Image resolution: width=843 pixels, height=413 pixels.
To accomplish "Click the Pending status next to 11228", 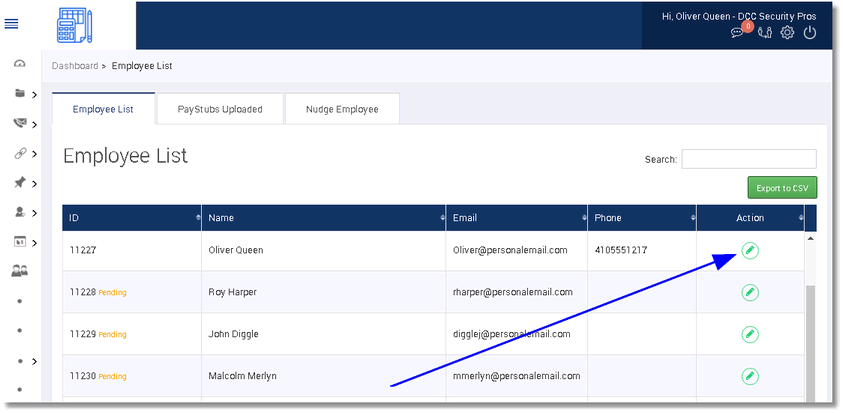I will pos(112,293).
